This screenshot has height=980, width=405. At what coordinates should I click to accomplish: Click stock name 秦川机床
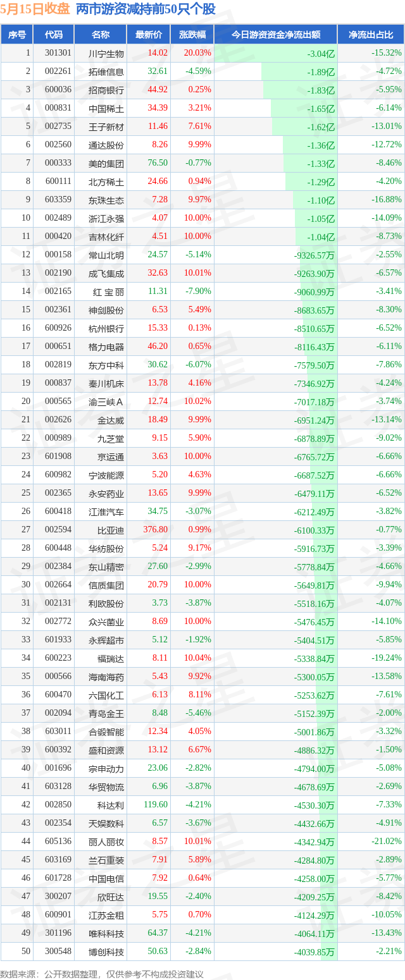pyautogui.click(x=106, y=383)
